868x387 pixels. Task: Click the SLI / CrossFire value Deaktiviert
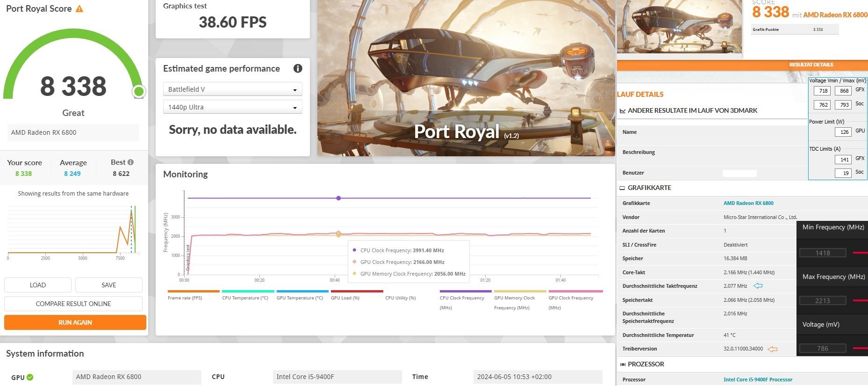(736, 245)
